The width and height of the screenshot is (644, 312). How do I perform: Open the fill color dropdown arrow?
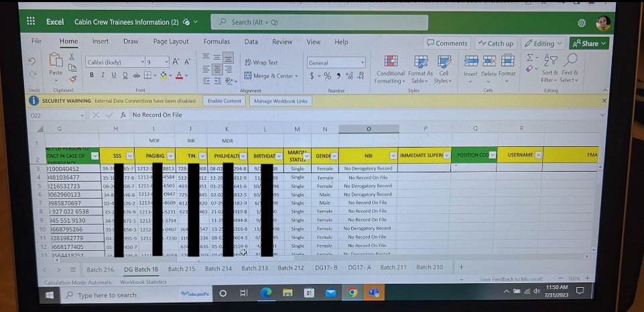(170, 76)
